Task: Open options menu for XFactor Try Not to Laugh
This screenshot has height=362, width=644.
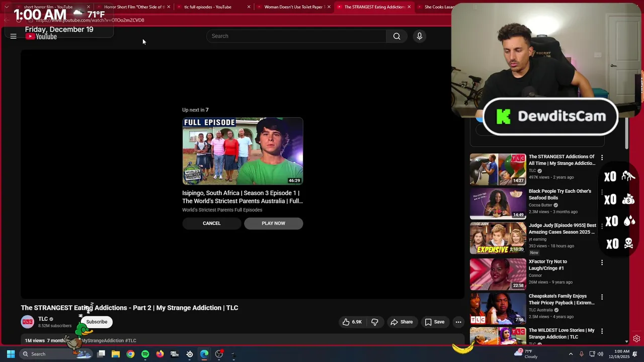Action: tap(602, 262)
